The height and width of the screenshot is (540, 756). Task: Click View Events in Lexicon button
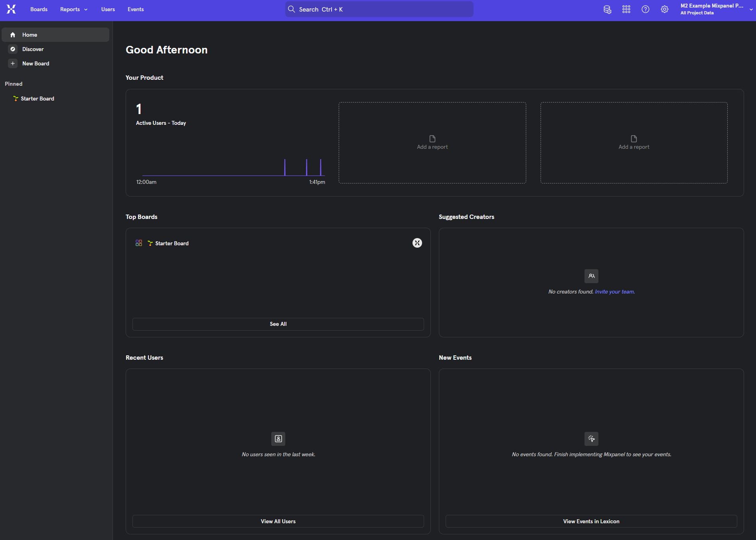click(591, 521)
